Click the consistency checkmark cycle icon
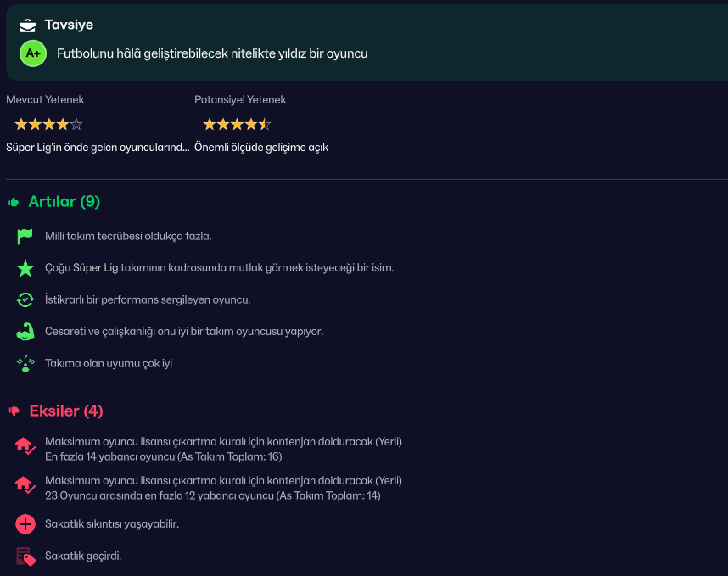 click(x=25, y=299)
